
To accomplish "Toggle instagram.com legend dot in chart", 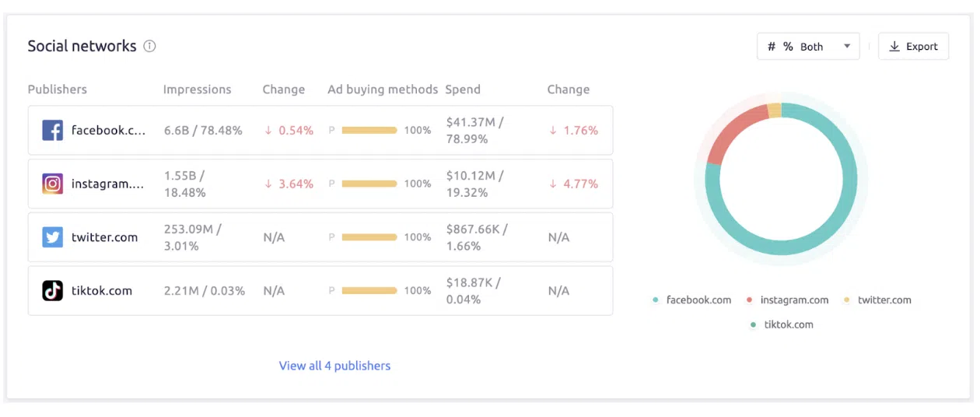I will tap(750, 300).
